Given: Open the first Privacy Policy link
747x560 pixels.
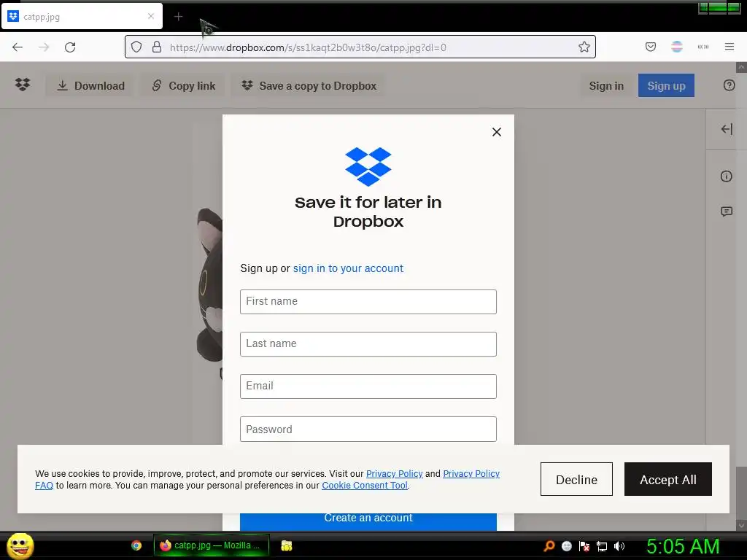Looking at the screenshot, I should 394,473.
